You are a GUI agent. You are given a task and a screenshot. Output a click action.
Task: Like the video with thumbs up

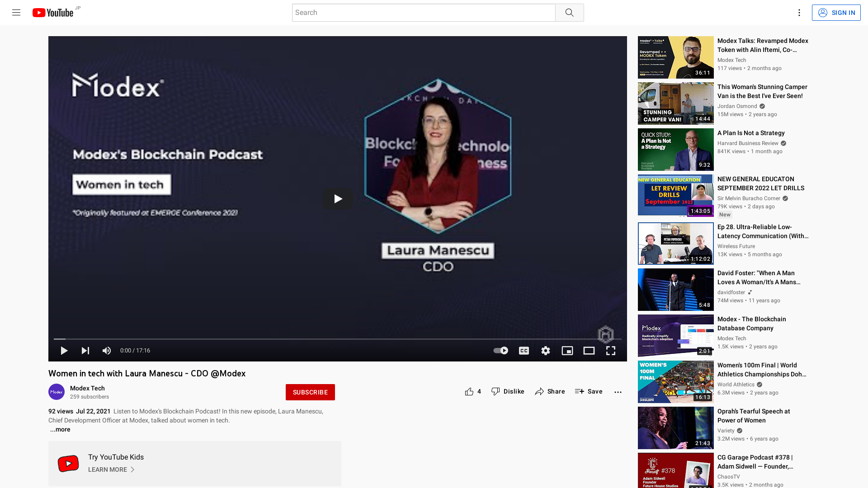point(473,392)
